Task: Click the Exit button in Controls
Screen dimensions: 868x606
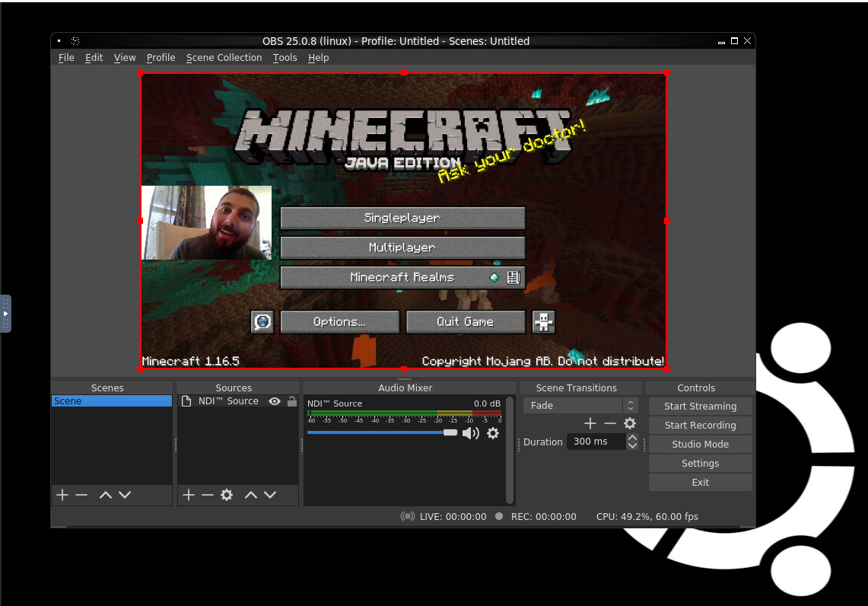Action: pyautogui.click(x=701, y=482)
